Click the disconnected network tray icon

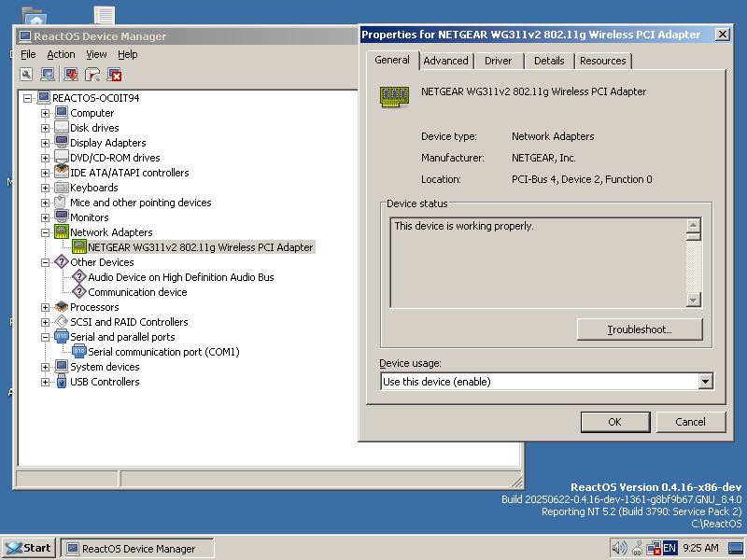653,548
